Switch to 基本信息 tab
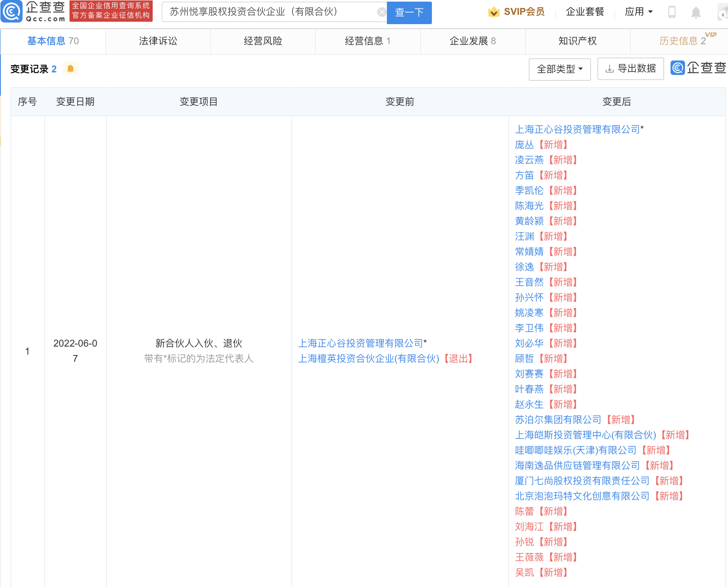The width and height of the screenshot is (728, 587). 53,41
